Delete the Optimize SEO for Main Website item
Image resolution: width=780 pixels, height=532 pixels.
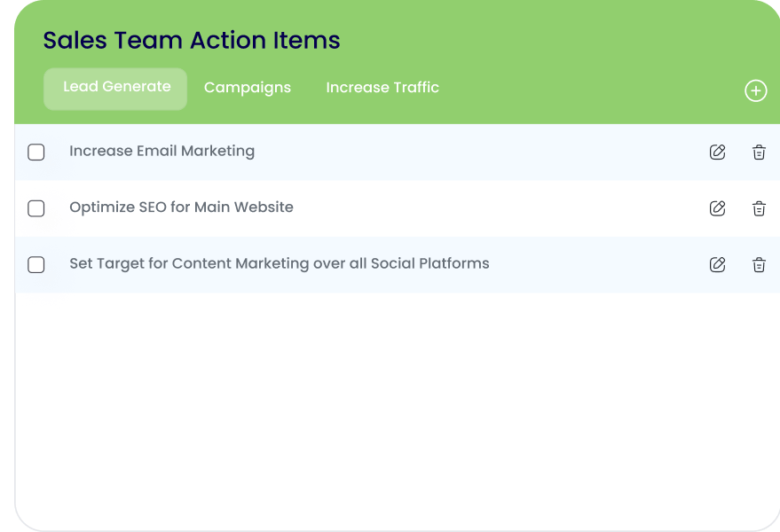759,208
